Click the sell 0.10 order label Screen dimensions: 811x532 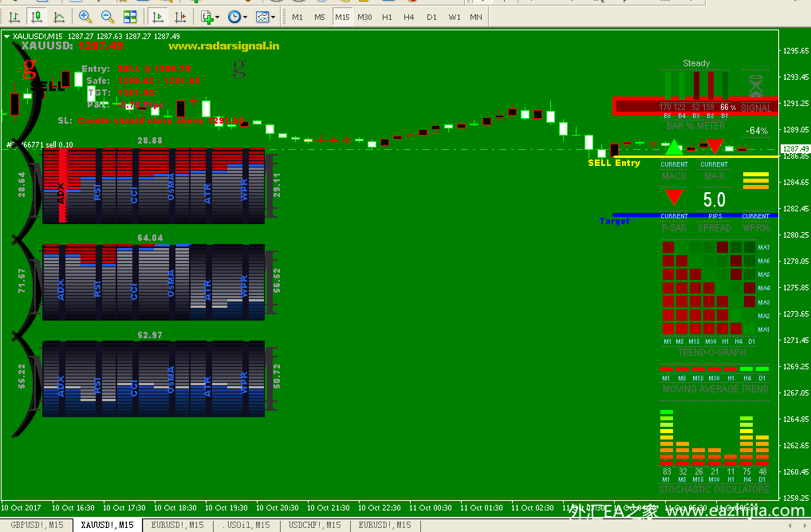(x=40, y=145)
